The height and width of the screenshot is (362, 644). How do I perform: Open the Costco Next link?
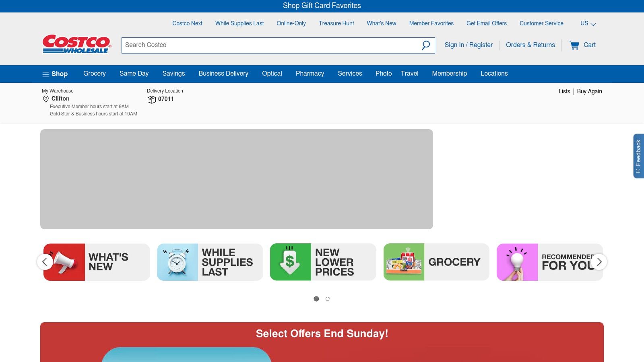coord(188,23)
